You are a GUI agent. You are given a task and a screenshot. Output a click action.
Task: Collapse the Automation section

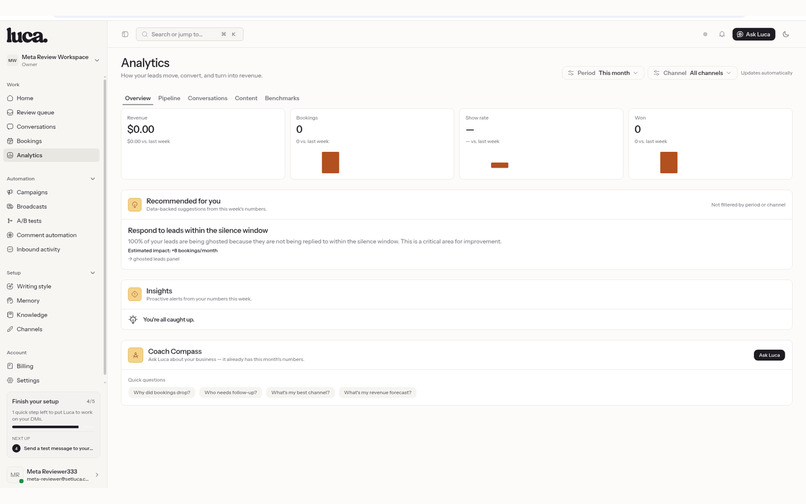pyautogui.click(x=93, y=179)
